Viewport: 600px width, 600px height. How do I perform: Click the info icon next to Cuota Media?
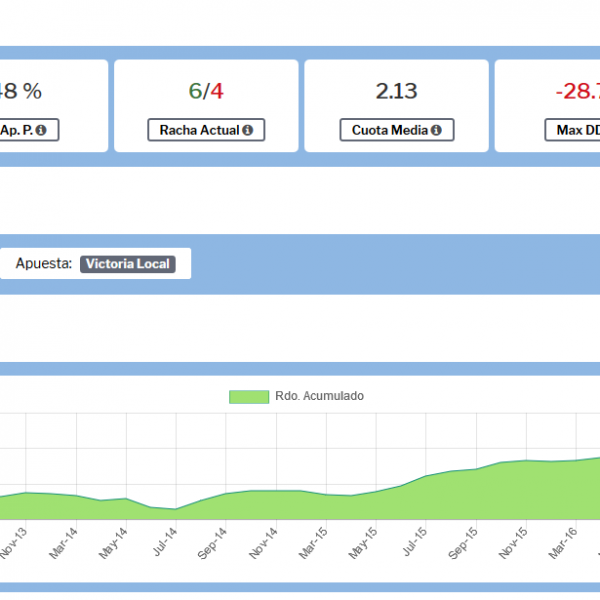click(x=436, y=130)
